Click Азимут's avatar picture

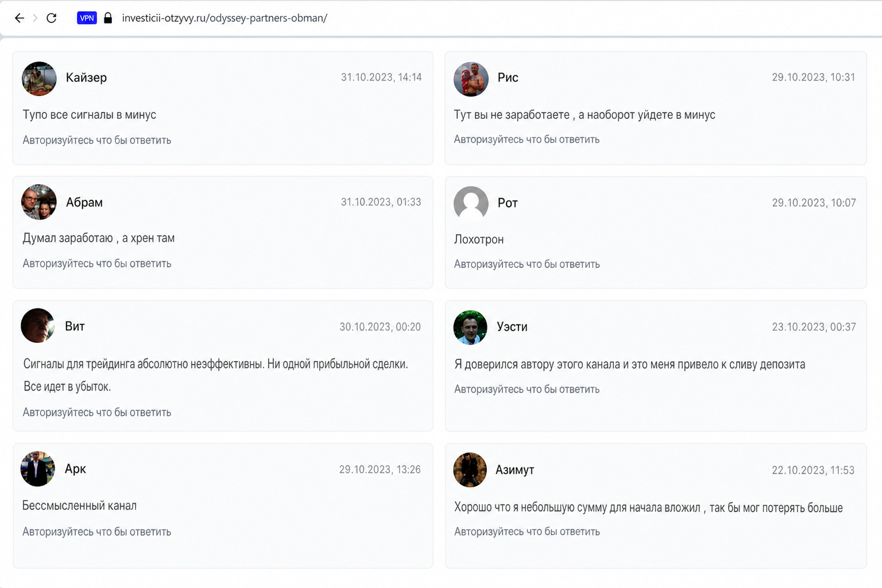pyautogui.click(x=470, y=470)
